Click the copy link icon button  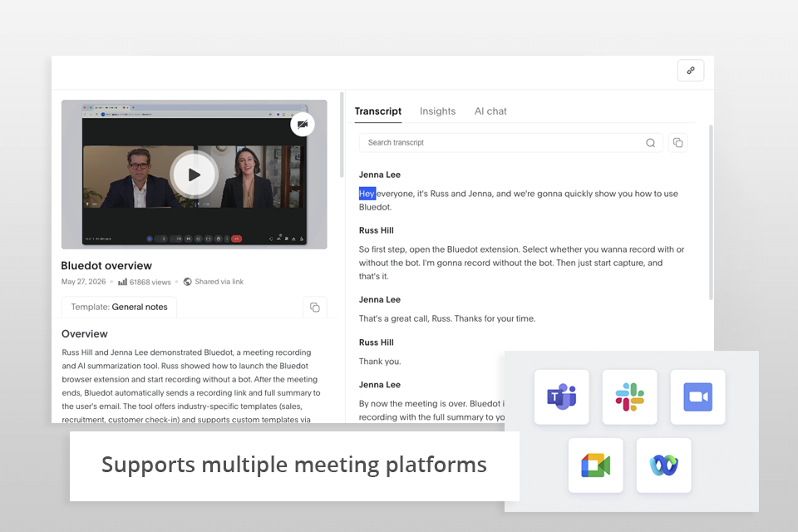[x=691, y=71]
